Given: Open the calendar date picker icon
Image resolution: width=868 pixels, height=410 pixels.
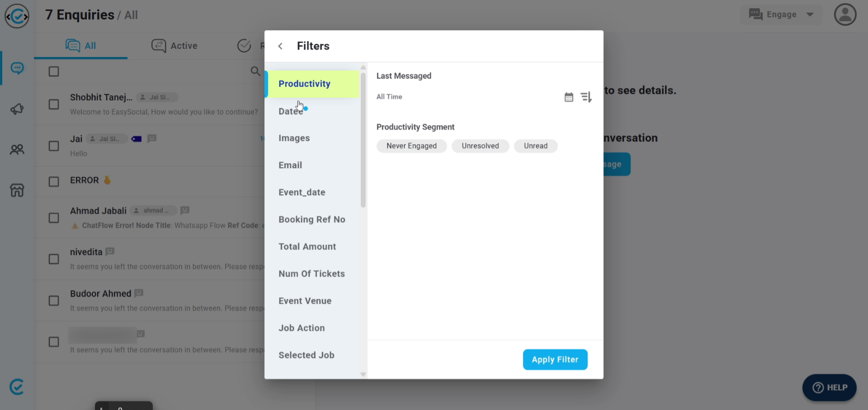Looking at the screenshot, I should (x=569, y=97).
